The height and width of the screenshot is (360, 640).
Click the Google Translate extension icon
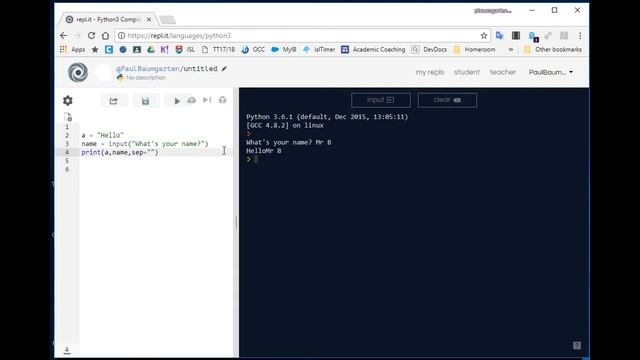tap(500, 36)
